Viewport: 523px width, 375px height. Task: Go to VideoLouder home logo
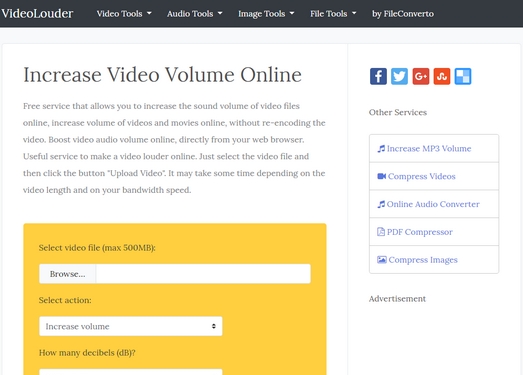pos(37,14)
